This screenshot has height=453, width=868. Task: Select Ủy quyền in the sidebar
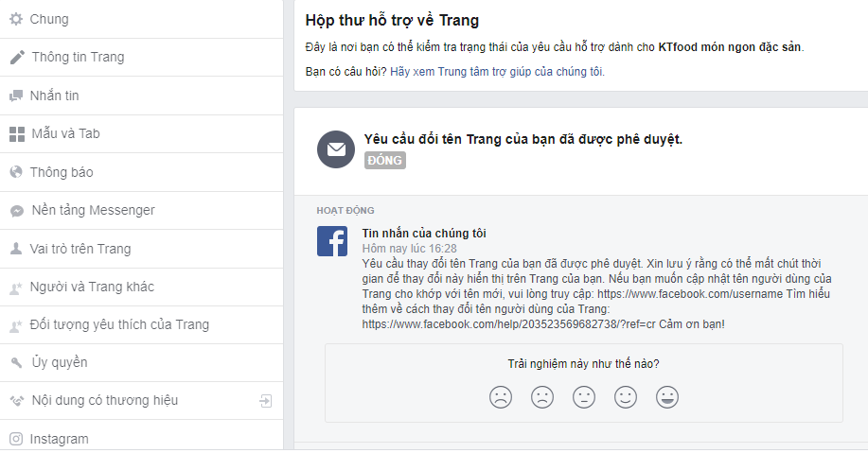pos(142,363)
